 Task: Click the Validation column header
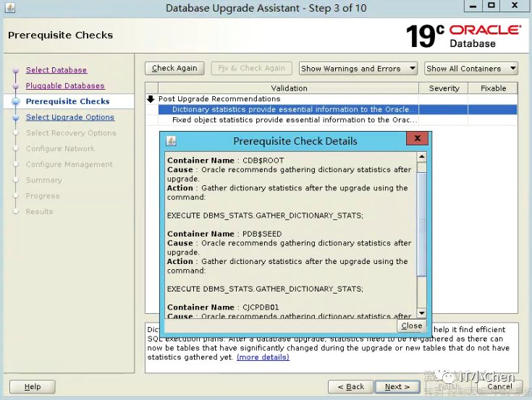[x=289, y=88]
